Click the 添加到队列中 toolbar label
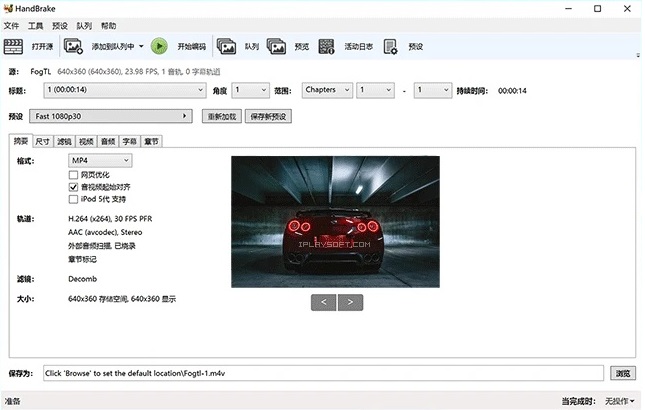 tap(113, 46)
